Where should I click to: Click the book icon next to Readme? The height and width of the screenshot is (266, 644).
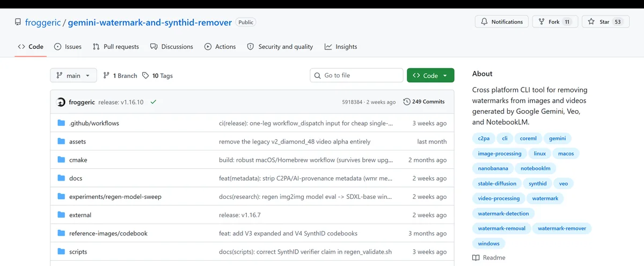[x=476, y=258]
